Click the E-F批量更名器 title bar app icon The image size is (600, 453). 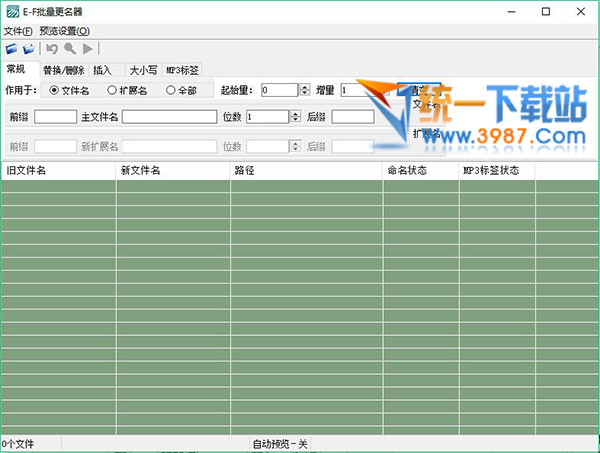tap(11, 12)
